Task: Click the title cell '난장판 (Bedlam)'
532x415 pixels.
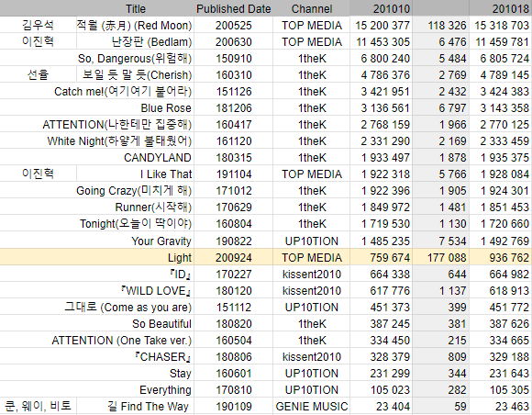Action: pyautogui.click(x=151, y=41)
